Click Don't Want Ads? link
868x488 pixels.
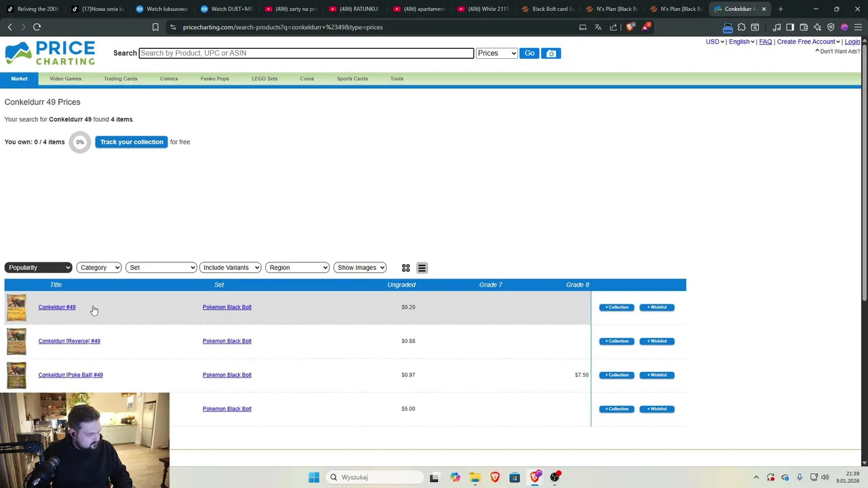838,52
